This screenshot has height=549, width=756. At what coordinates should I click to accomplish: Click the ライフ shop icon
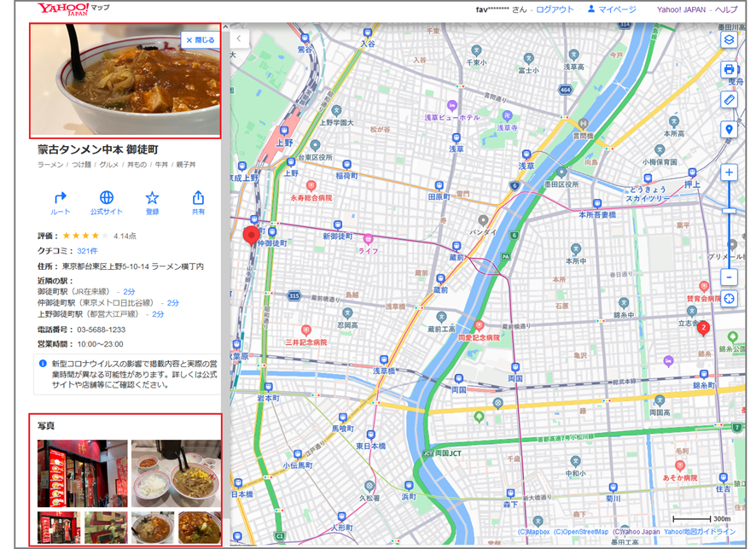tap(369, 239)
